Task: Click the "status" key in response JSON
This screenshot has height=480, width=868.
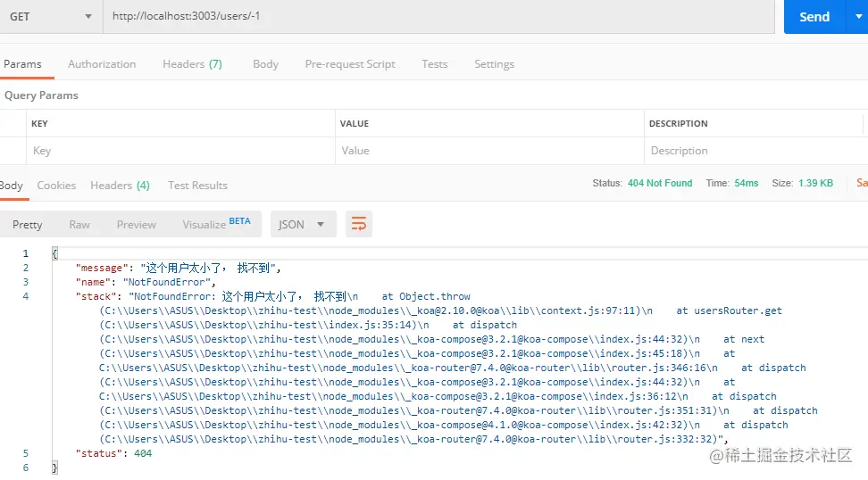Action: click(x=98, y=453)
